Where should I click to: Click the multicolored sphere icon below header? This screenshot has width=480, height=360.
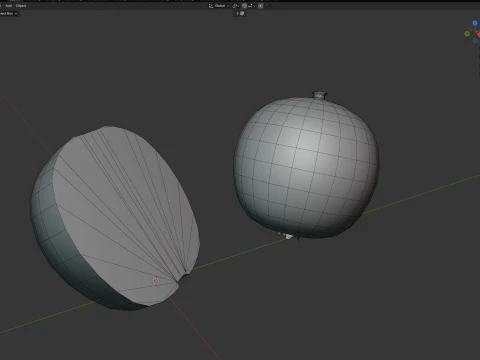[x=242, y=14]
